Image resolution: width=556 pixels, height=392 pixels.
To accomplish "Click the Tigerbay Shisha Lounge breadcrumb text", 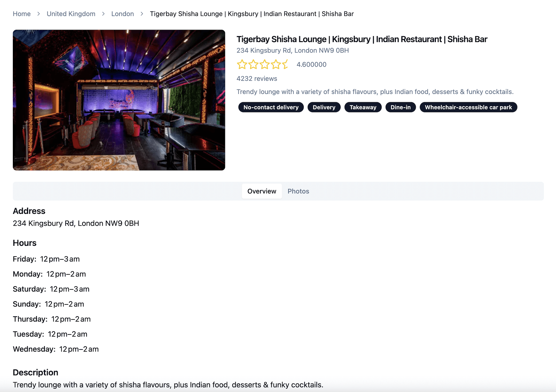I will [x=252, y=14].
